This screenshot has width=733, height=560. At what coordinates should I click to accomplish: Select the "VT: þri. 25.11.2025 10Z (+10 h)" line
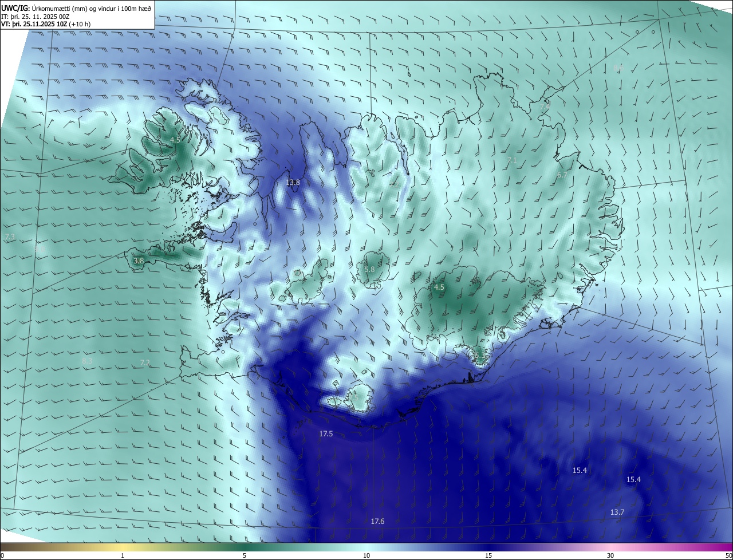(x=46, y=24)
